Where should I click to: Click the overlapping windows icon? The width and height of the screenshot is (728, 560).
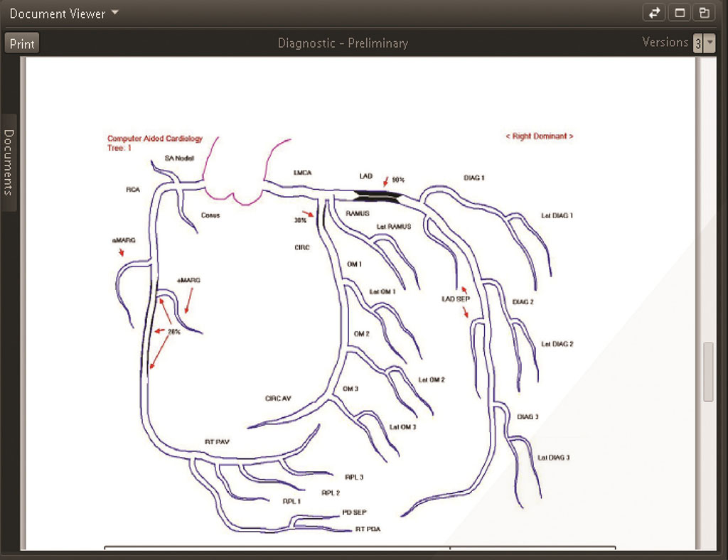pyautogui.click(x=705, y=13)
